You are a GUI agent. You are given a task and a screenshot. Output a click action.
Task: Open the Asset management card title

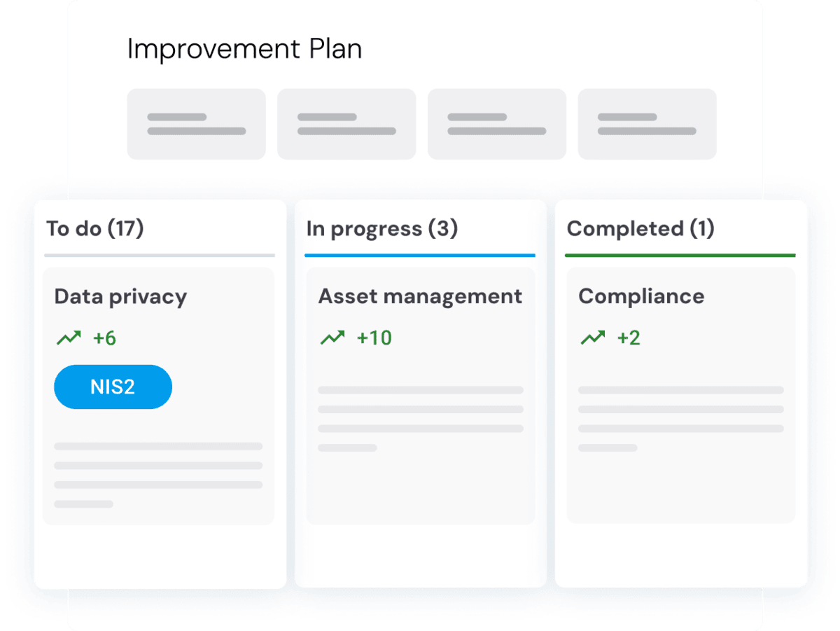[420, 296]
